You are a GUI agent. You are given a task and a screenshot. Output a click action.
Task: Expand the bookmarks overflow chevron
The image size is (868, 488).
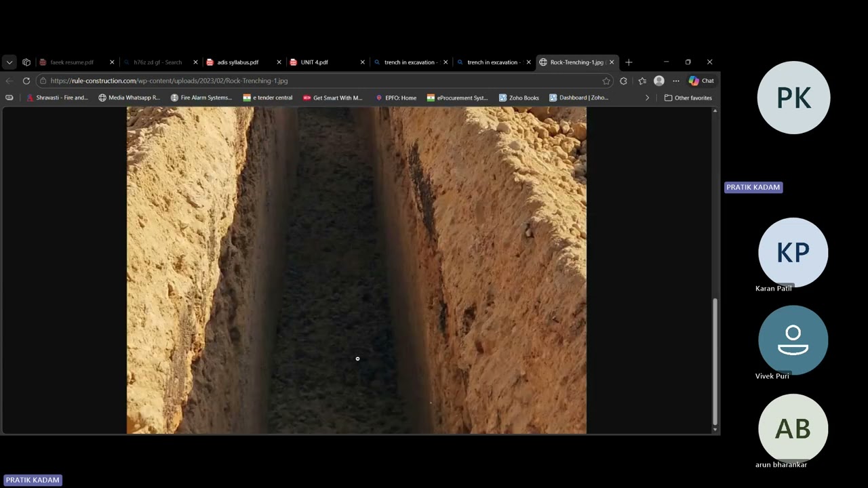(647, 98)
